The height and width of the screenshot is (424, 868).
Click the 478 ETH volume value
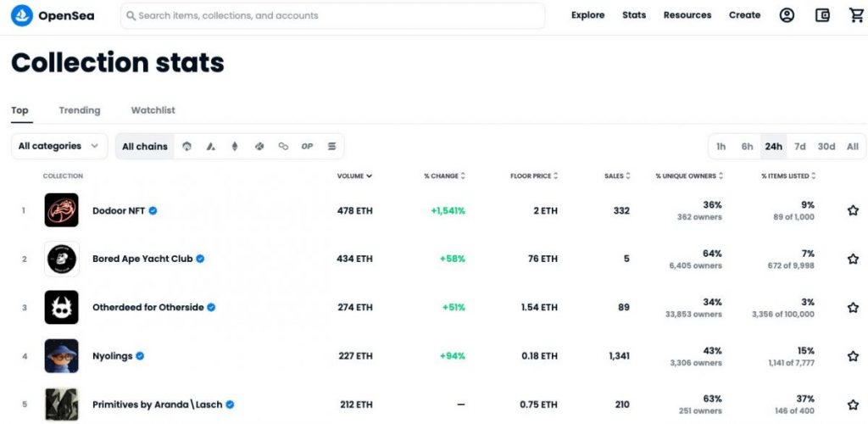tap(355, 210)
